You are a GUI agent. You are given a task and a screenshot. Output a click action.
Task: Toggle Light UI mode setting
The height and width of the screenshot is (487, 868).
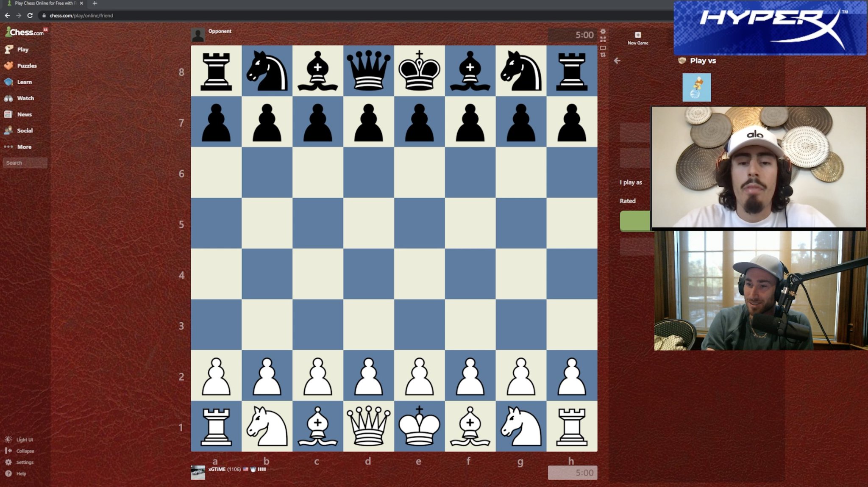point(24,440)
